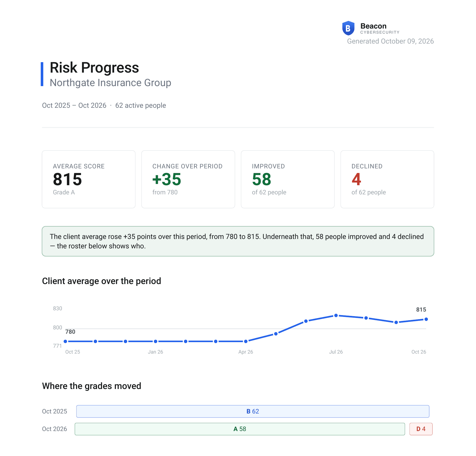Click 'Client average over the period' heading
The height and width of the screenshot is (456, 476).
pos(101,281)
